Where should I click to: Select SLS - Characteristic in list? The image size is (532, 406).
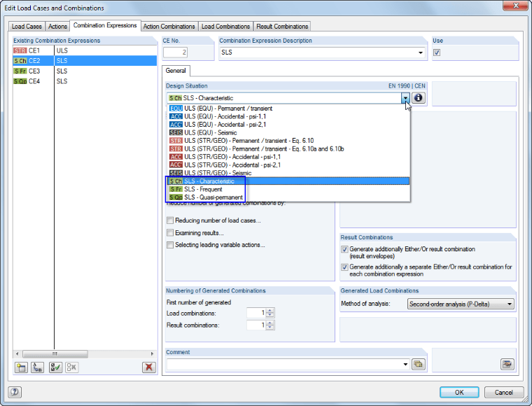click(288, 181)
